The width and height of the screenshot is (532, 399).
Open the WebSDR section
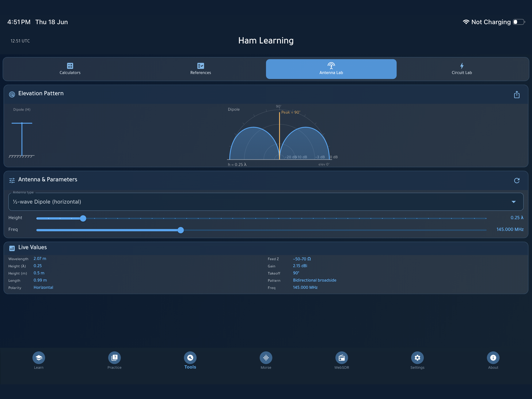click(x=342, y=361)
